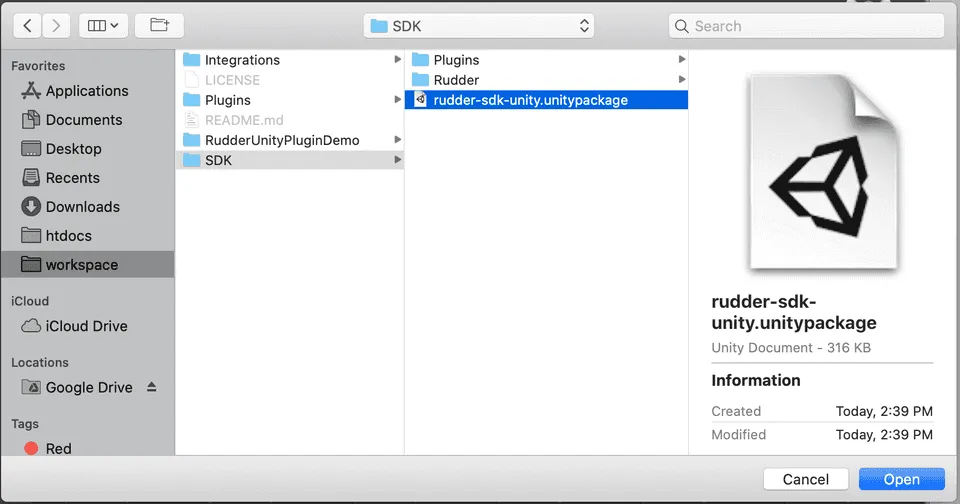
Task: Open iCloud Drive location
Action: coord(86,326)
